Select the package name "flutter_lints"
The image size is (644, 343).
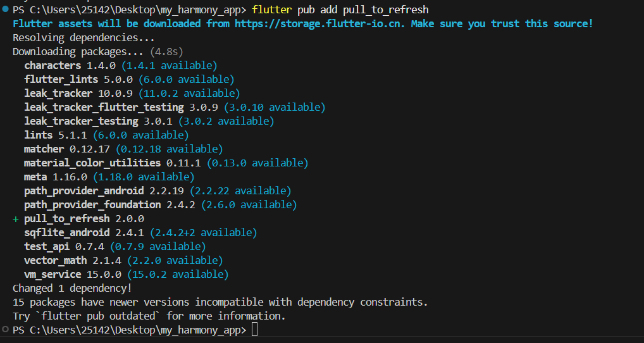click(61, 79)
